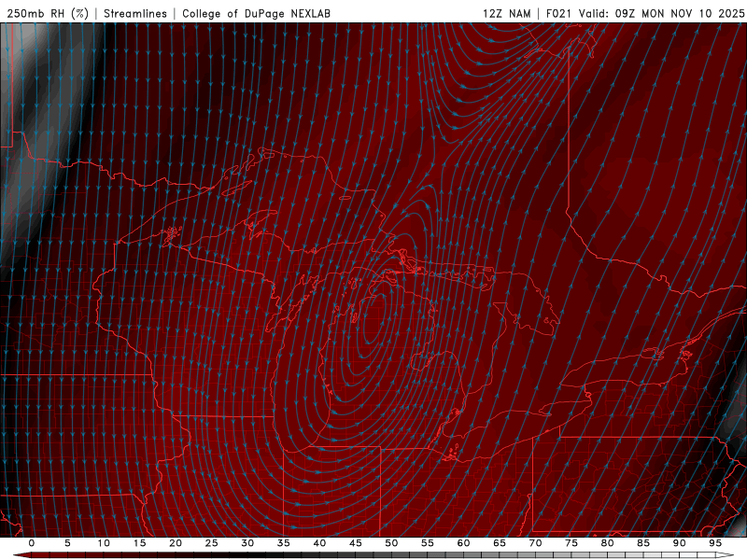Image resolution: width=747 pixels, height=560 pixels.
Task: Click the 60 value on the color scale
Action: (x=463, y=543)
